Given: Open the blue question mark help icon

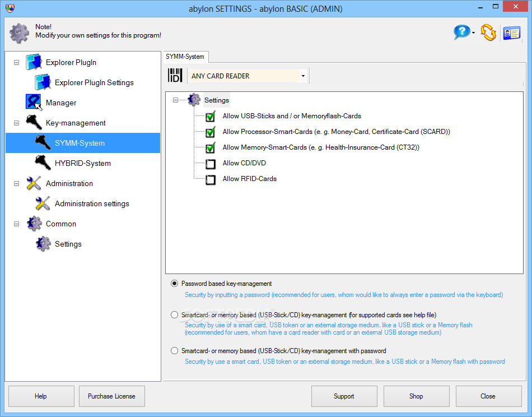Looking at the screenshot, I should 462,33.
